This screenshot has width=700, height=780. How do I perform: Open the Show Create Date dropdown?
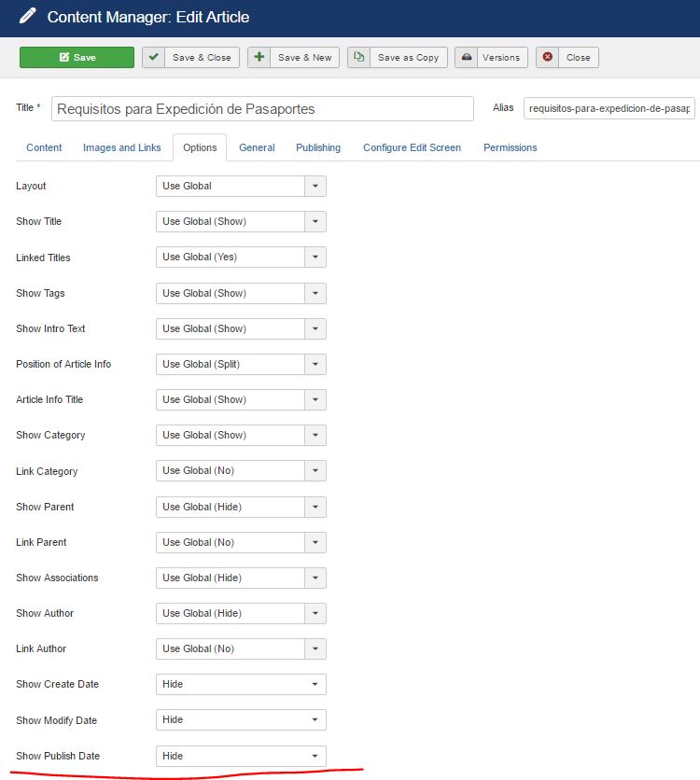tap(241, 684)
